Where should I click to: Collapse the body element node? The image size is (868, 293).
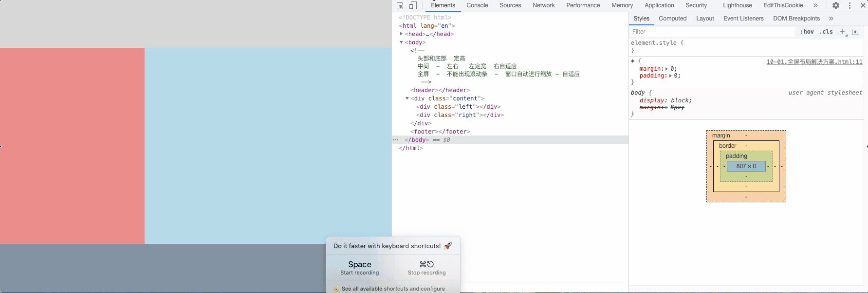[x=401, y=42]
